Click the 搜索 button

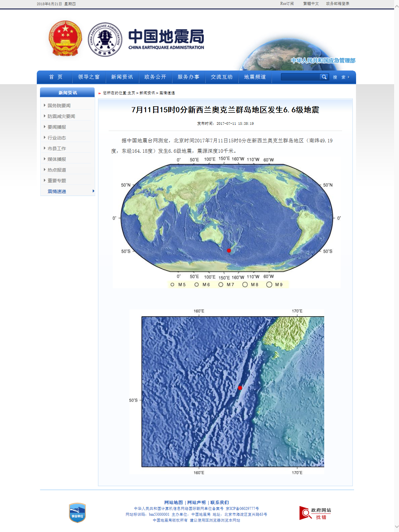[x=341, y=77]
